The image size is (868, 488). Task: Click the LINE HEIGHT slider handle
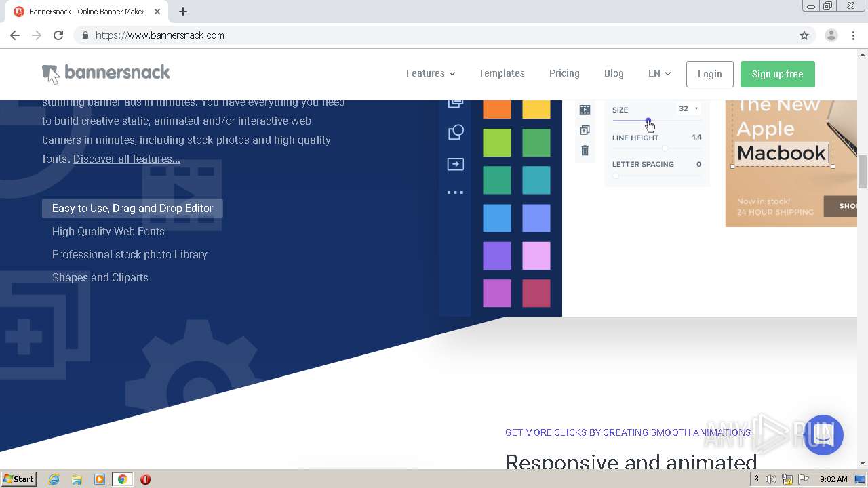[665, 148]
